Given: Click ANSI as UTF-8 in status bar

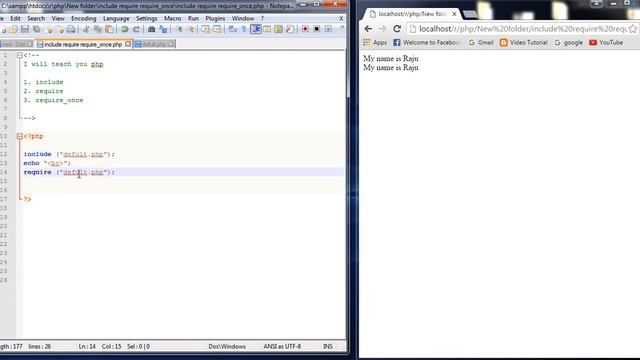Looking at the screenshot, I should 282,347.
